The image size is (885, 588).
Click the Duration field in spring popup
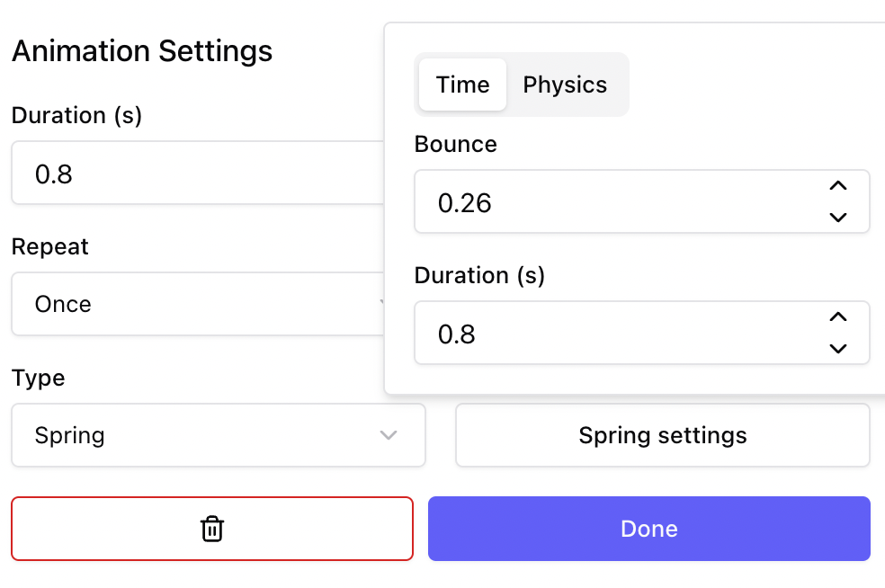(x=612, y=334)
